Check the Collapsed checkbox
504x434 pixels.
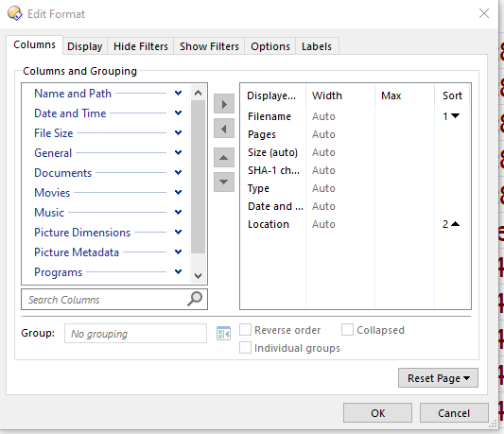(x=347, y=330)
